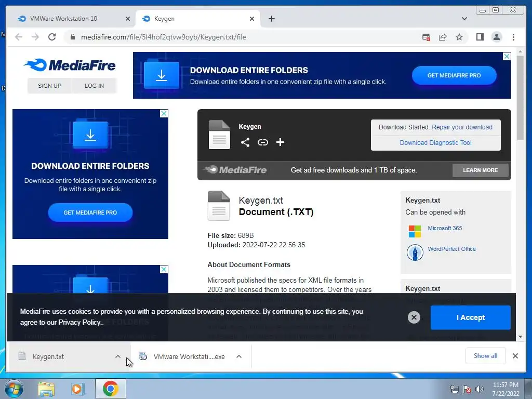Add file to account with plus icon

point(280,142)
